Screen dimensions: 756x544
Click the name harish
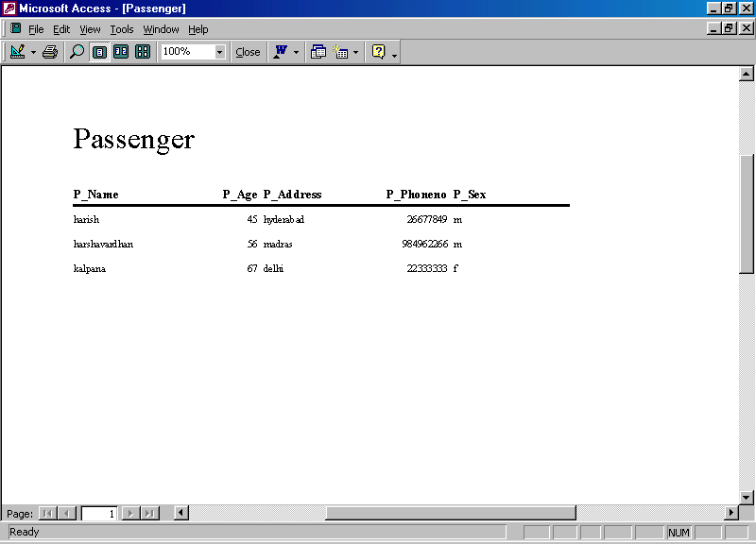(x=86, y=219)
